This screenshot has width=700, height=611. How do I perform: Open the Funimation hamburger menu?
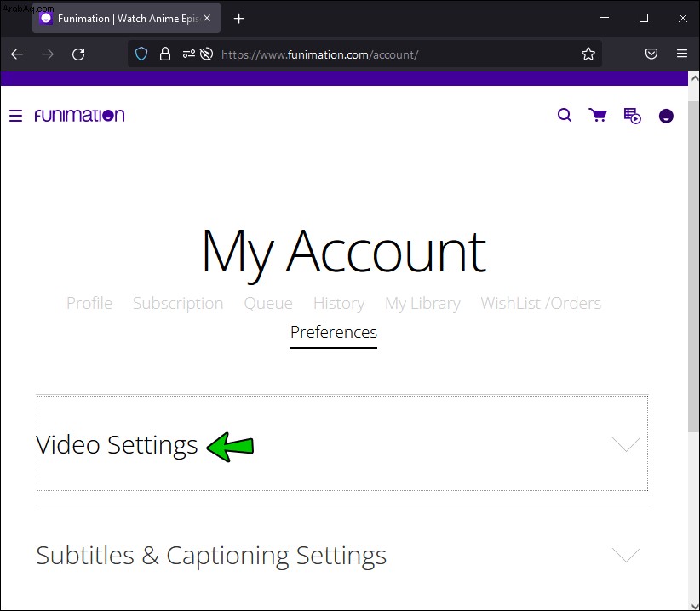tap(15, 116)
